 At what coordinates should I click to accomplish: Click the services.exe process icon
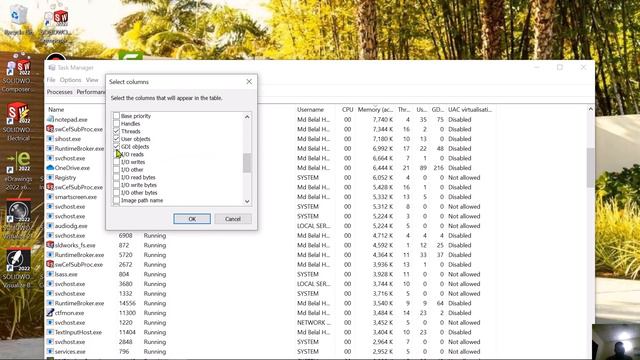click(x=50, y=351)
